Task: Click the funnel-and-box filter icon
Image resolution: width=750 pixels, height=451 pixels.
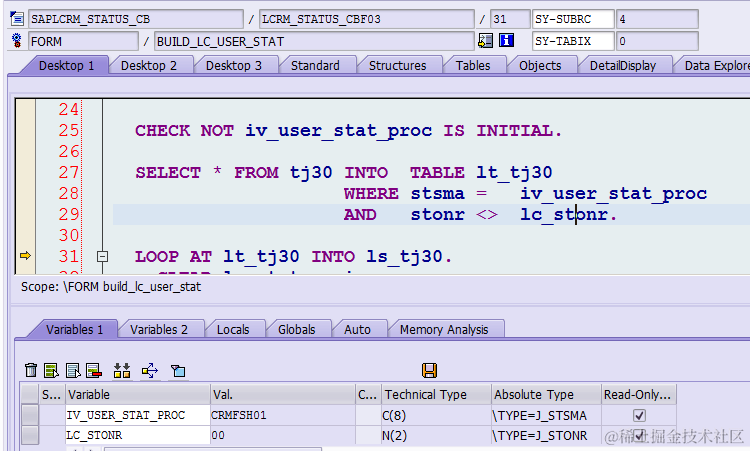Action: click(x=178, y=370)
